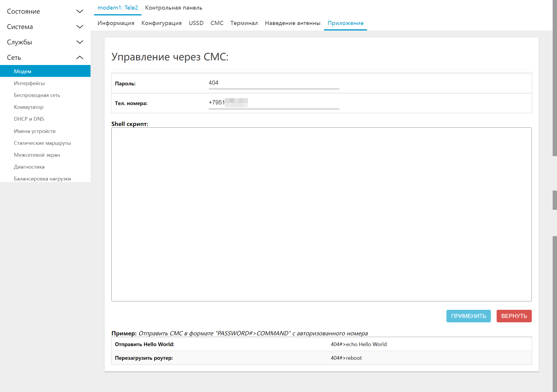
Task: Click the 'Перезагрузить роутер:' label
Action: tap(144, 358)
